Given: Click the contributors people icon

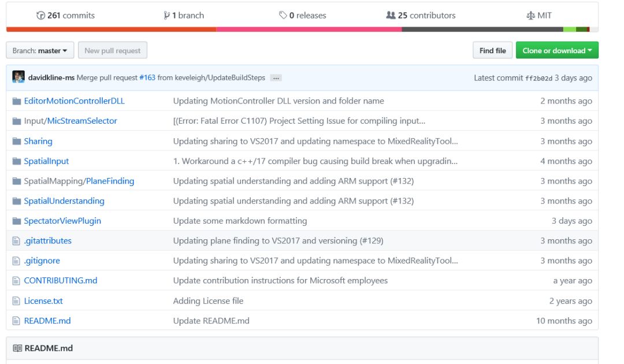Looking at the screenshot, I should click(391, 16).
